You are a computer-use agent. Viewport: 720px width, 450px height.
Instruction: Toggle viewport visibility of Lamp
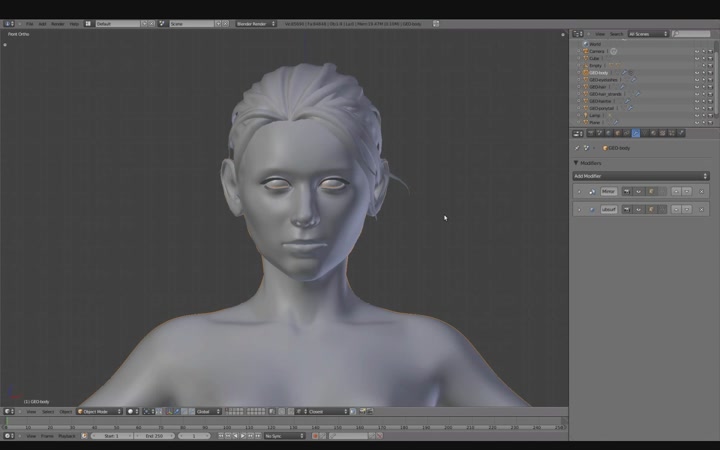[697, 115]
